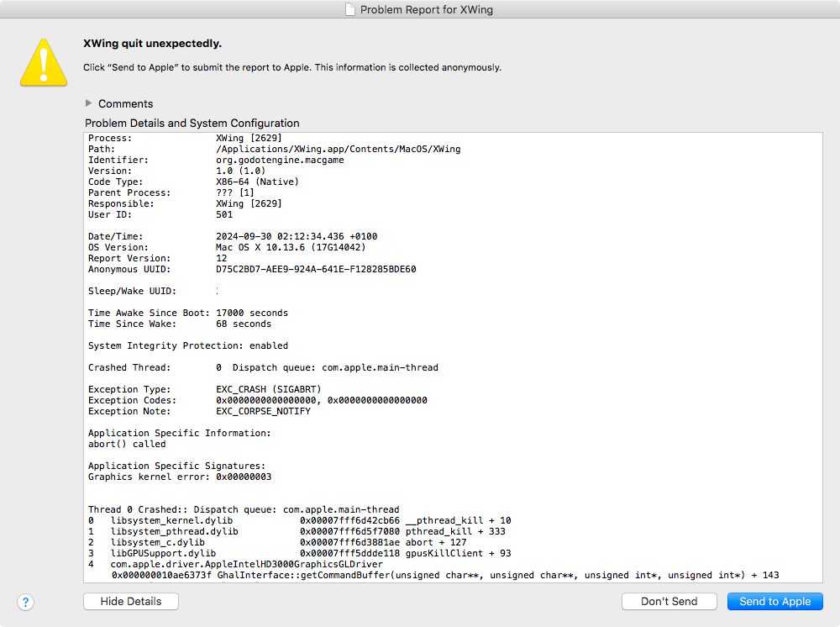Click the GhalInterface::getCommandBuffer line
Viewport: 840px width, 627px height.
[x=446, y=575]
